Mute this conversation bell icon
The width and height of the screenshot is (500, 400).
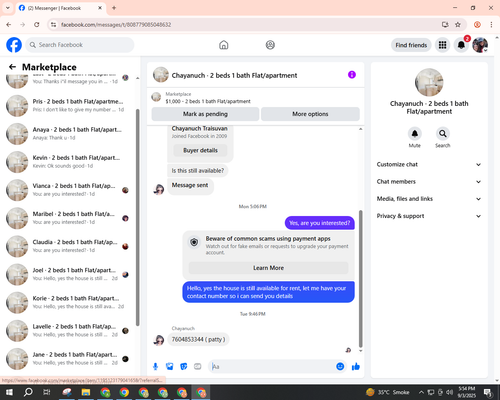point(414,134)
